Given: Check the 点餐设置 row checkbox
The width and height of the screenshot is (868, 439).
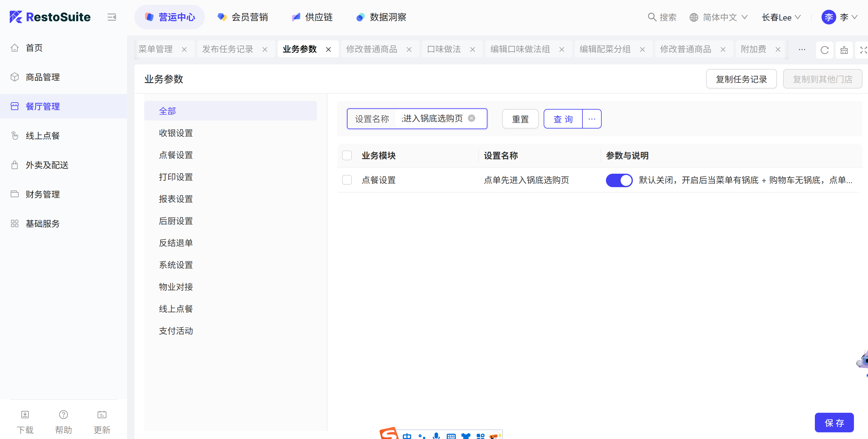Looking at the screenshot, I should (347, 180).
